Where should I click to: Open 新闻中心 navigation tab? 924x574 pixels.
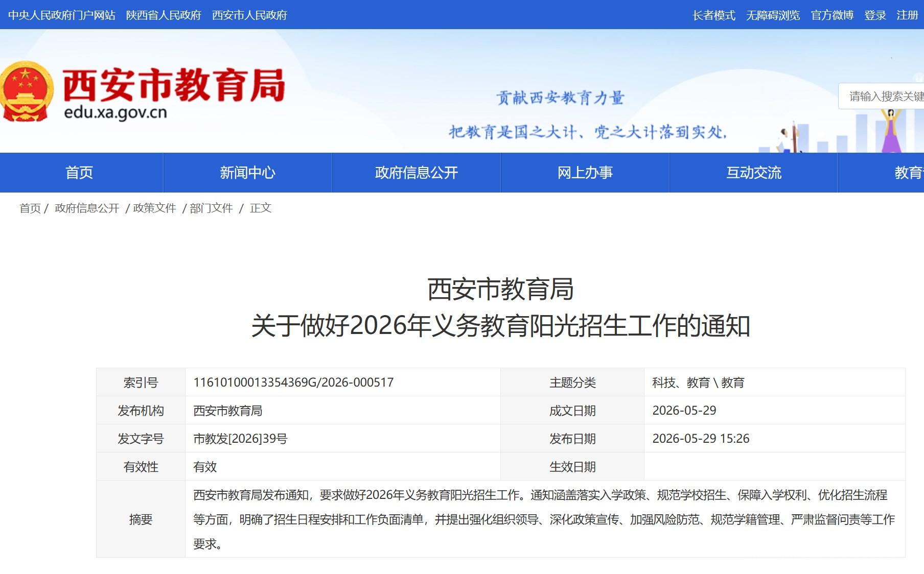click(x=248, y=173)
